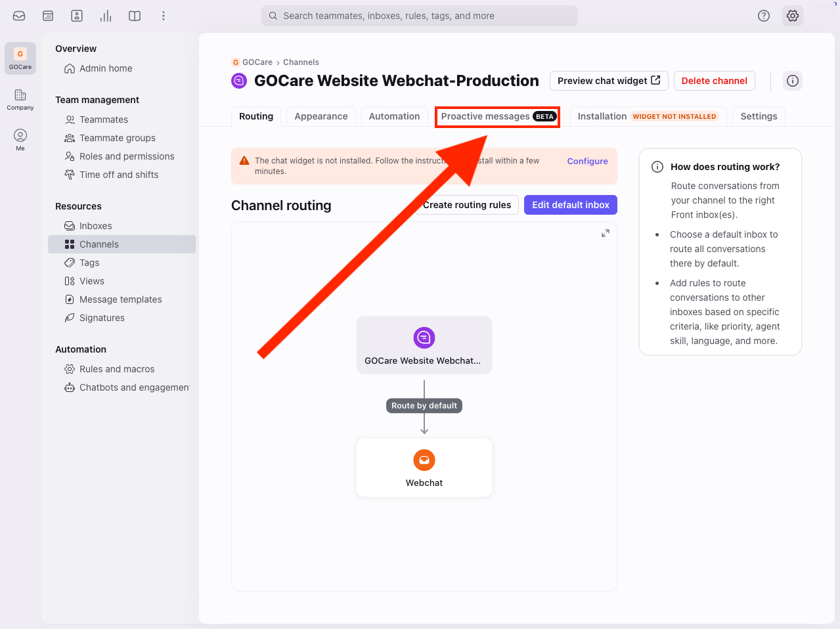Open the contacts icon in top bar
Image resolution: width=840 pixels, height=629 pixels.
click(77, 16)
